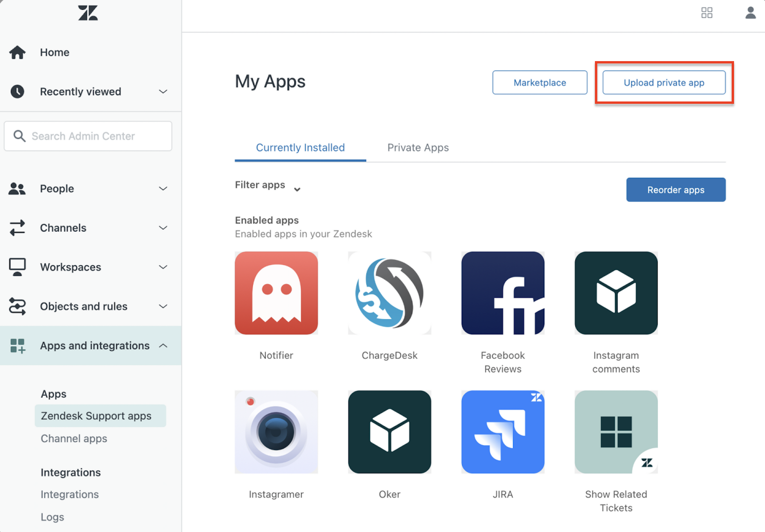Click the Channels arrows icon
Viewport: 765px width, 532px height.
17,228
